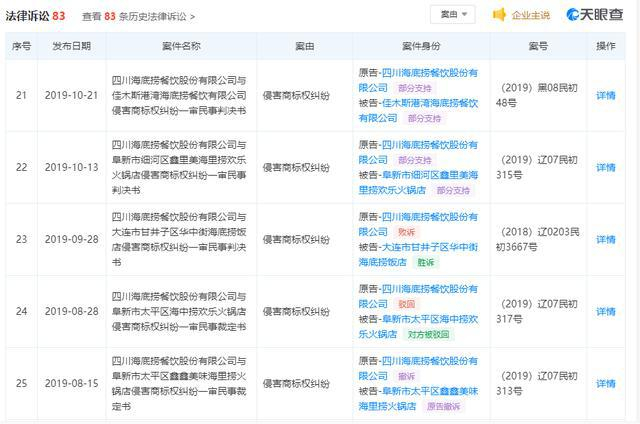View the 83 historical lawsuits link
640x424 pixels.
(x=138, y=16)
